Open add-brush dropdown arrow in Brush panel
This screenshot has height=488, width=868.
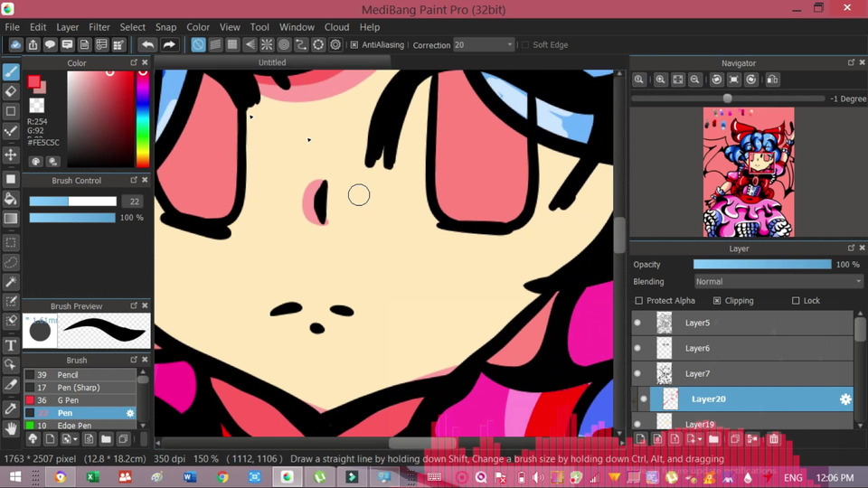pyautogui.click(x=75, y=439)
